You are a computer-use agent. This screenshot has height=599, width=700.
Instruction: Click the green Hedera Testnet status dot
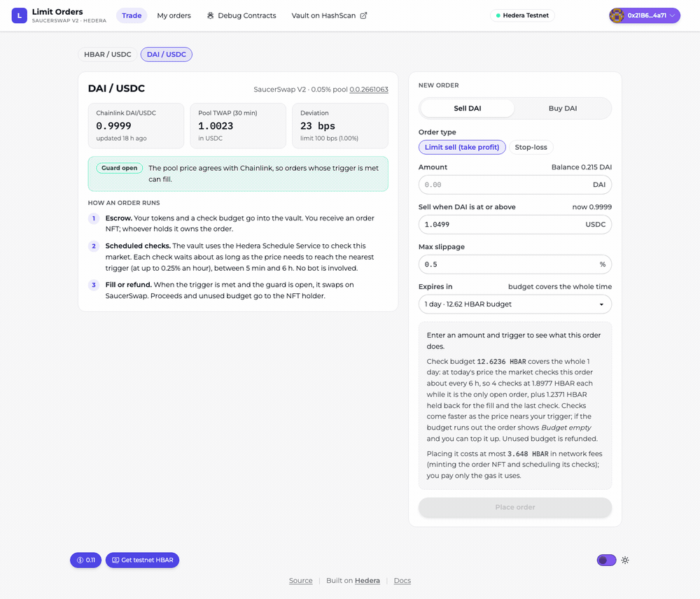point(498,15)
